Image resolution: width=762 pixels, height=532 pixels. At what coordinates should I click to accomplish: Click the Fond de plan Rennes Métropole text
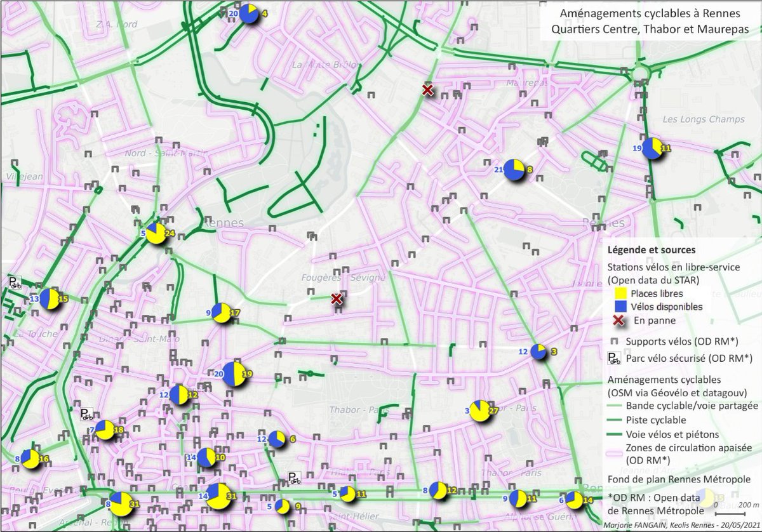click(x=679, y=478)
